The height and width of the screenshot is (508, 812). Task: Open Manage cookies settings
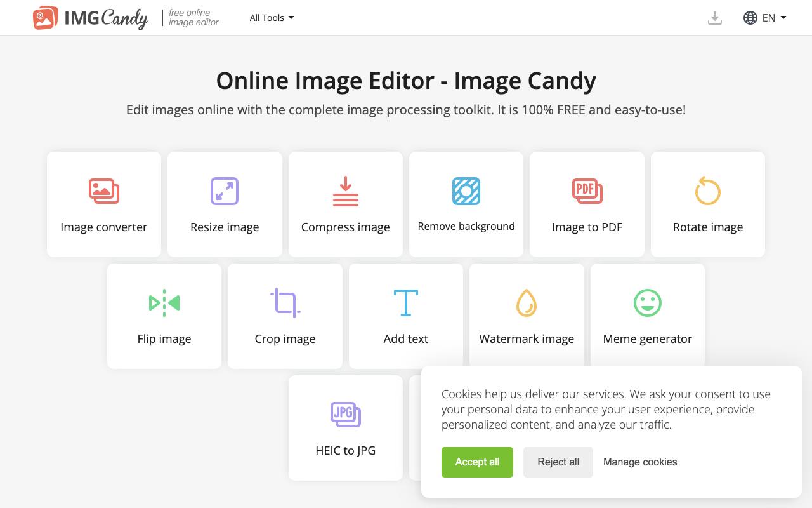(x=640, y=462)
